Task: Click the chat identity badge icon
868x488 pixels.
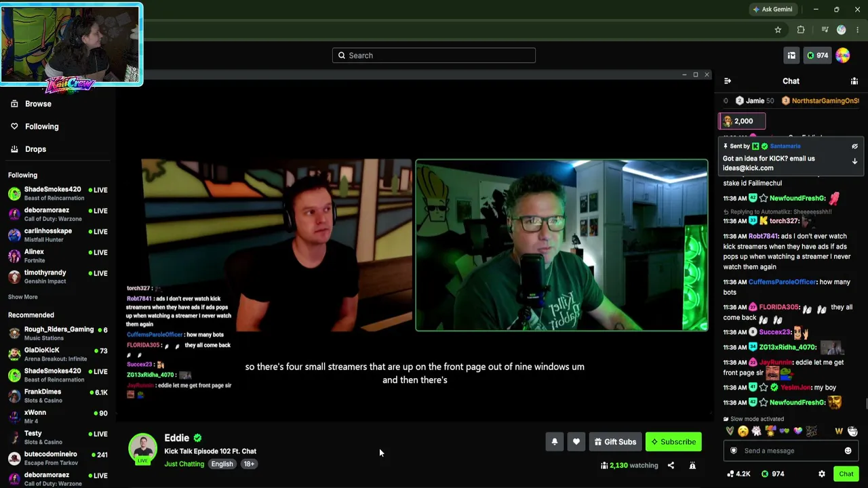Action: coord(734,451)
